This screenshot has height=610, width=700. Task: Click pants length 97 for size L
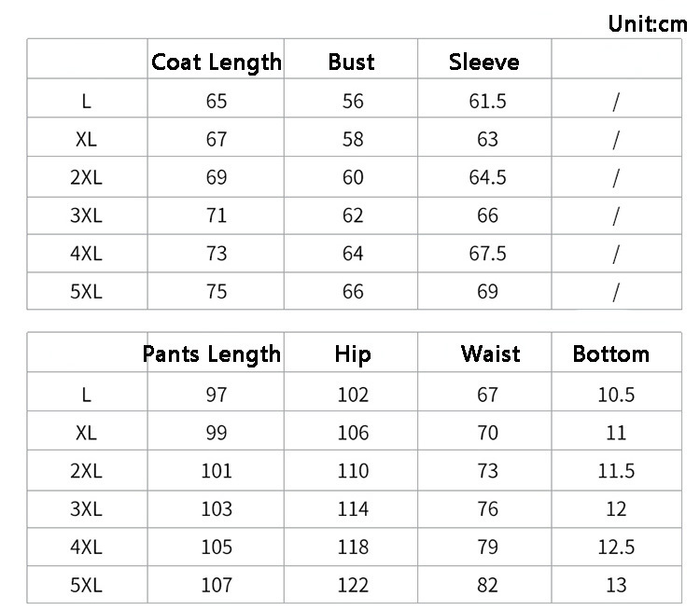pyautogui.click(x=217, y=395)
